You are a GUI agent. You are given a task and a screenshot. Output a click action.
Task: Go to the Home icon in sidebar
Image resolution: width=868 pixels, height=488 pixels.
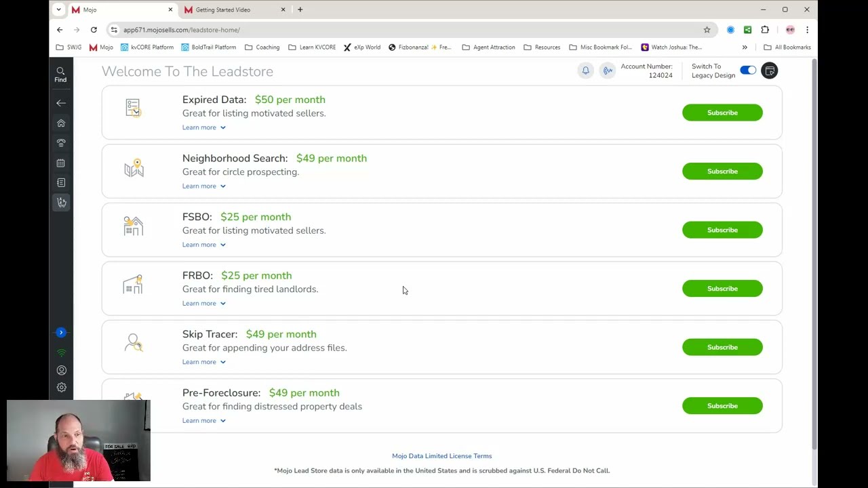[x=61, y=123]
